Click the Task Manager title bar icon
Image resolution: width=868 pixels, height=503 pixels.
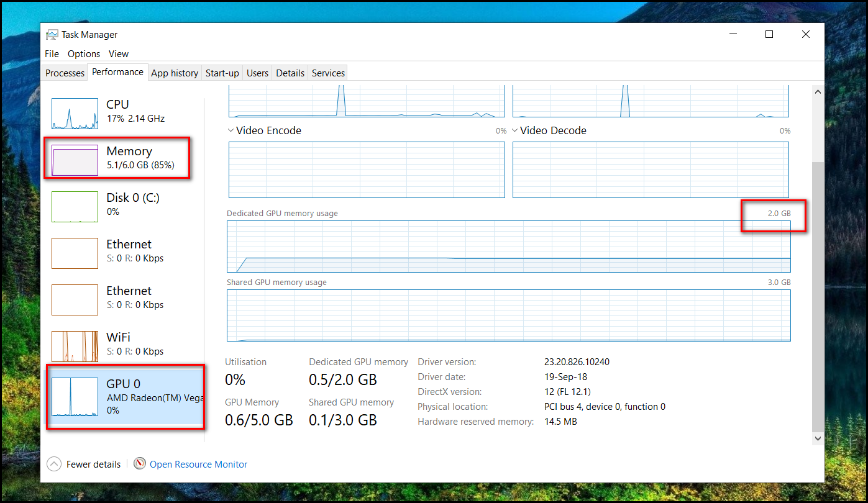tap(52, 35)
